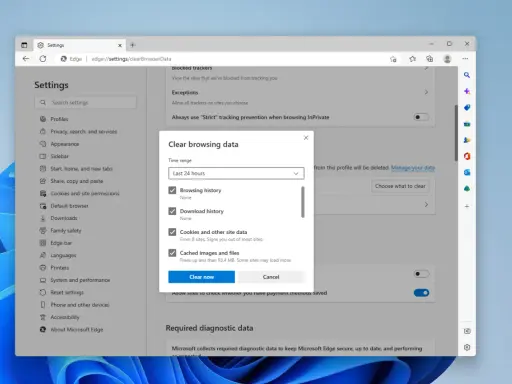
Task: Close the Clear browsing data dialog
Action: coord(306,138)
